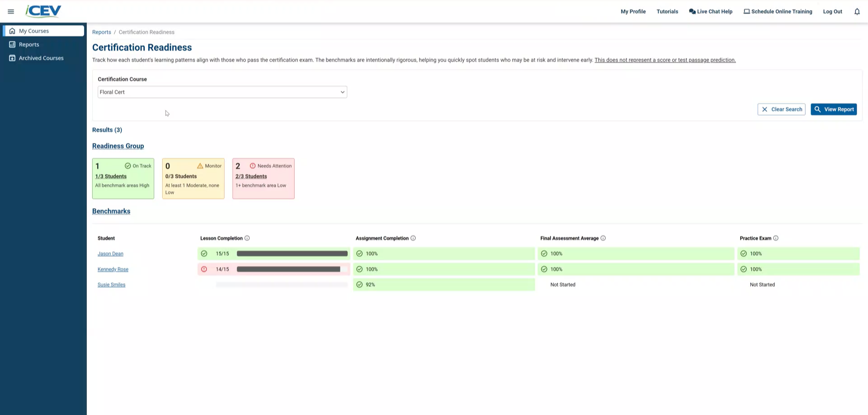Select Tutorials in the top menu
Viewport: 868px width, 415px height.
coord(667,11)
